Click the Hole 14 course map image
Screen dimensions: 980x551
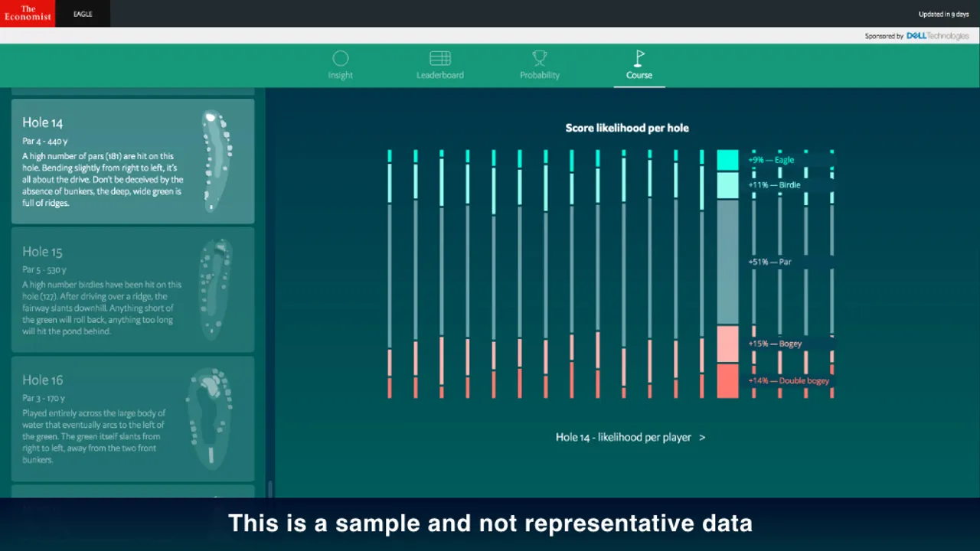pyautogui.click(x=217, y=161)
